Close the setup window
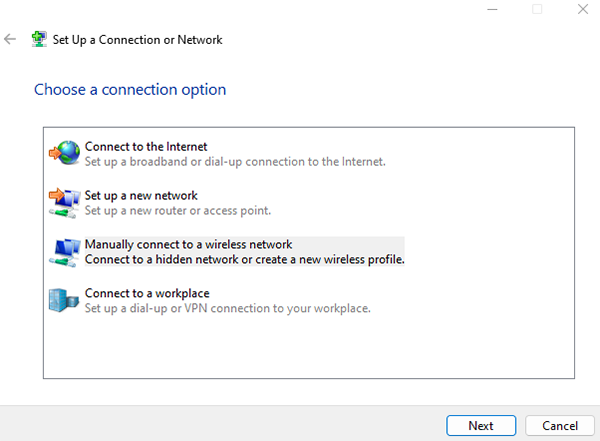The image size is (600, 441). [581, 9]
